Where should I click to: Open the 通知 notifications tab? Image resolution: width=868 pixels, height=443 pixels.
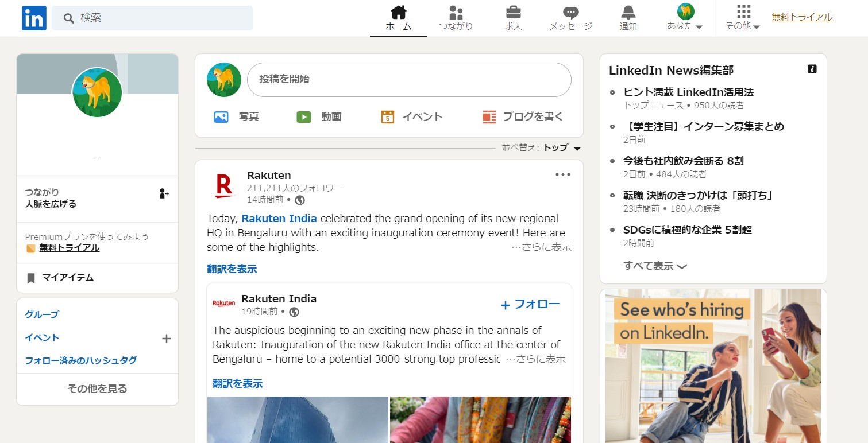click(628, 18)
